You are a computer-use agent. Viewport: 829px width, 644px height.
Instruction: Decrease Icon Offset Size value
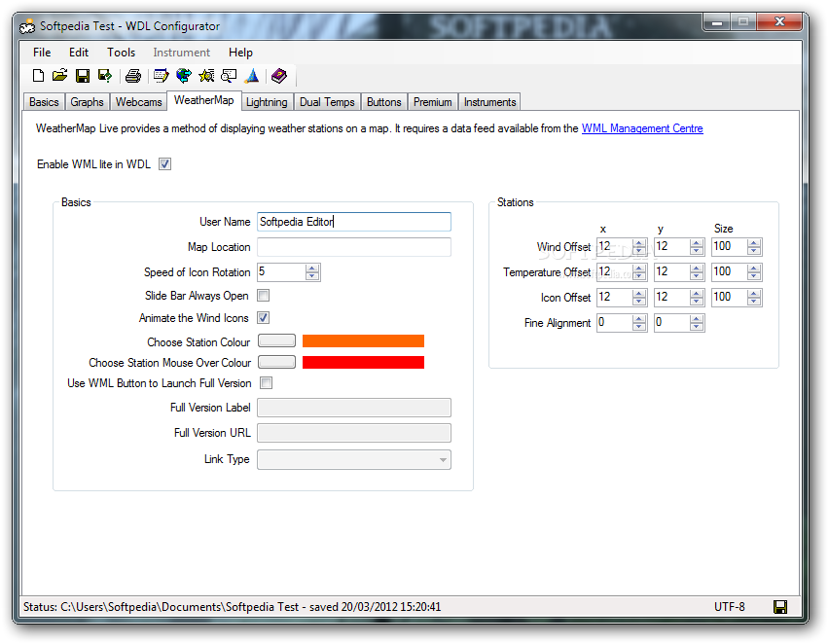754,302
